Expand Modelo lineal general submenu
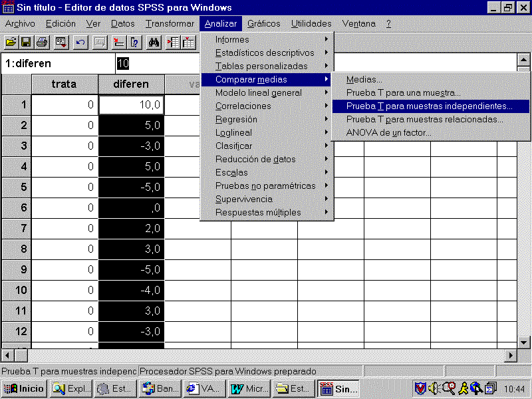This screenshot has width=532, height=399. coord(267,92)
